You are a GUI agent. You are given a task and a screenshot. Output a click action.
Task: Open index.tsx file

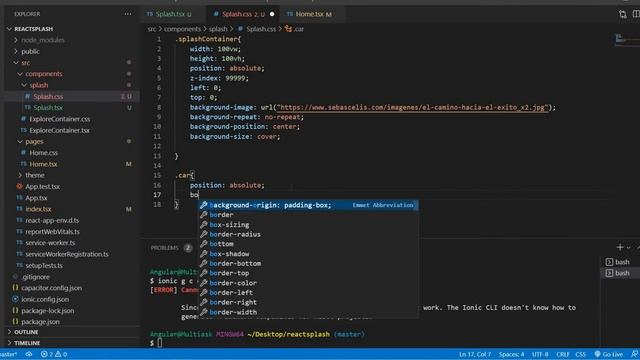(x=38, y=209)
